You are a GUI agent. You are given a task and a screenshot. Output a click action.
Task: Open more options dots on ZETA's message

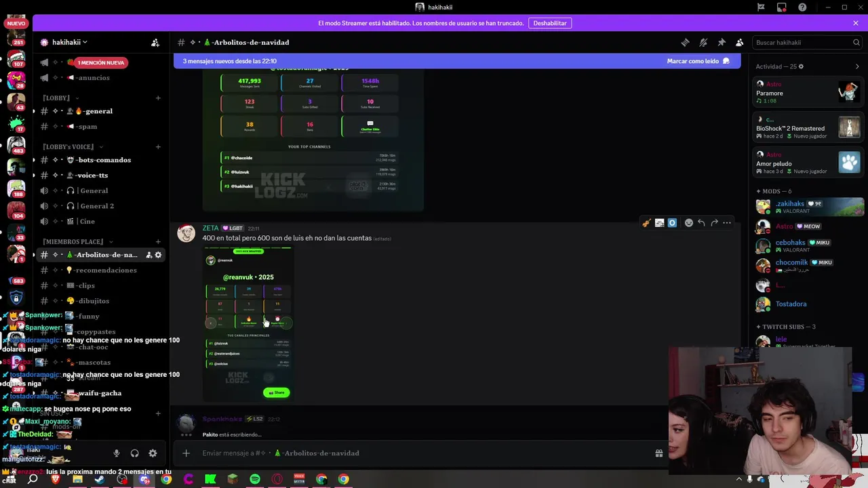(727, 223)
